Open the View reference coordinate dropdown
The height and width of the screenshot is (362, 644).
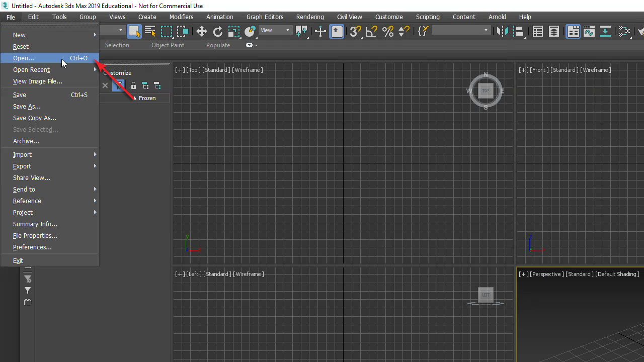click(275, 31)
